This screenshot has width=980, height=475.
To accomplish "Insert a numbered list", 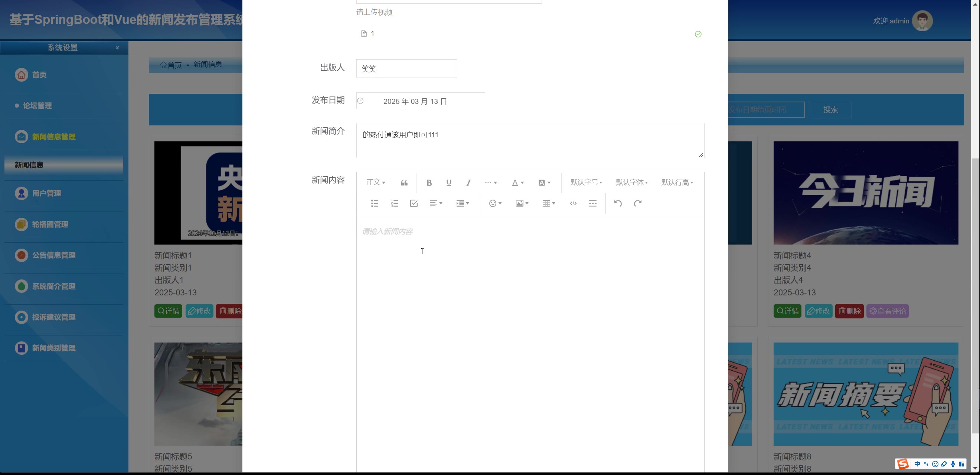I will tap(394, 203).
